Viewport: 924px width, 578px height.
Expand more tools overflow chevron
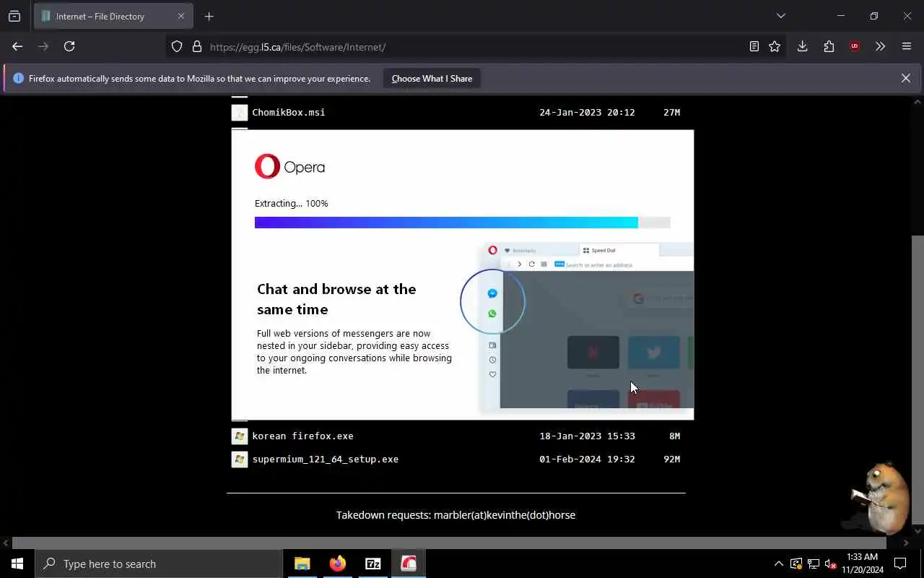point(880,46)
